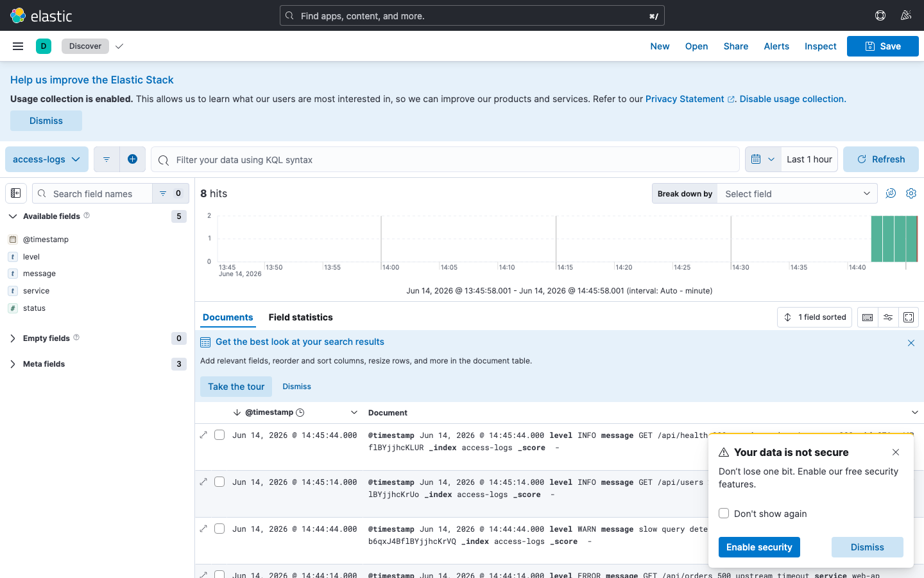Viewport: 924px width, 578px height.
Task: Open the access-logs data view dropdown
Action: pyautogui.click(x=47, y=159)
